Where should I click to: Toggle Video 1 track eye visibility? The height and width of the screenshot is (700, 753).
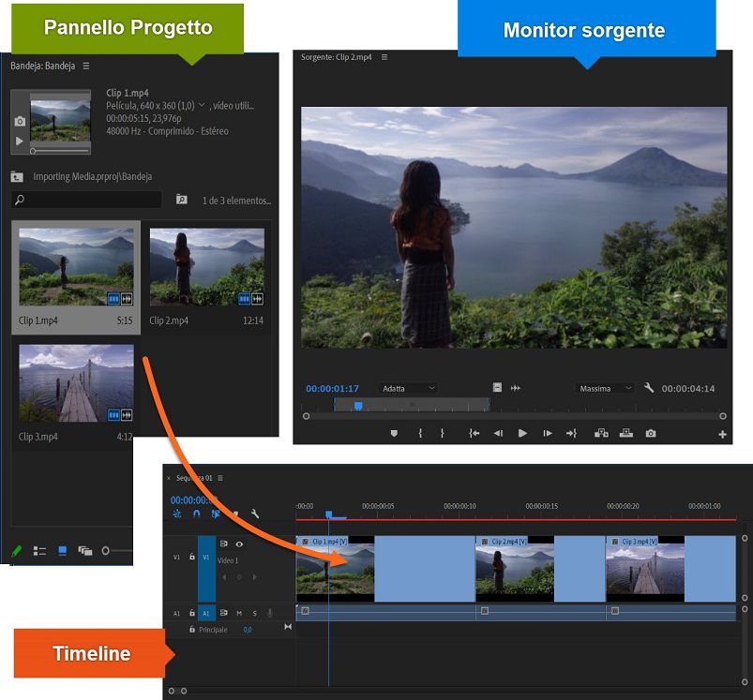tap(239, 544)
